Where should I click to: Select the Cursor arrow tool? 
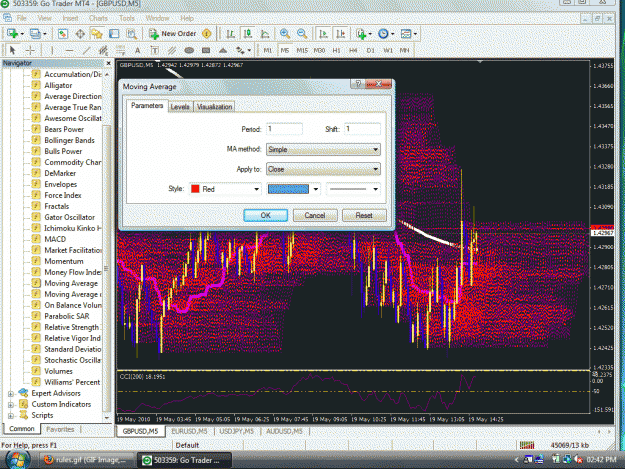(x=12, y=50)
